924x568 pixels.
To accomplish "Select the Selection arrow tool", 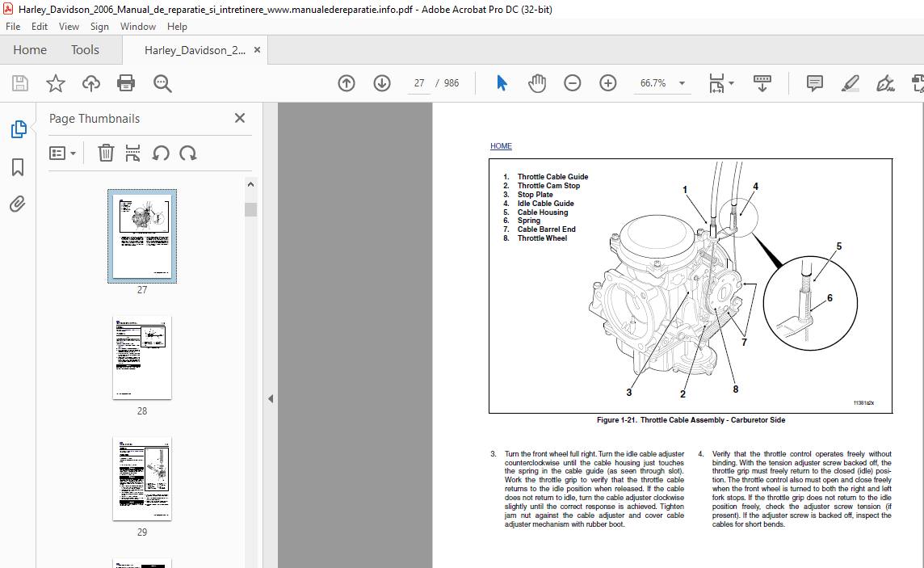I will click(502, 82).
